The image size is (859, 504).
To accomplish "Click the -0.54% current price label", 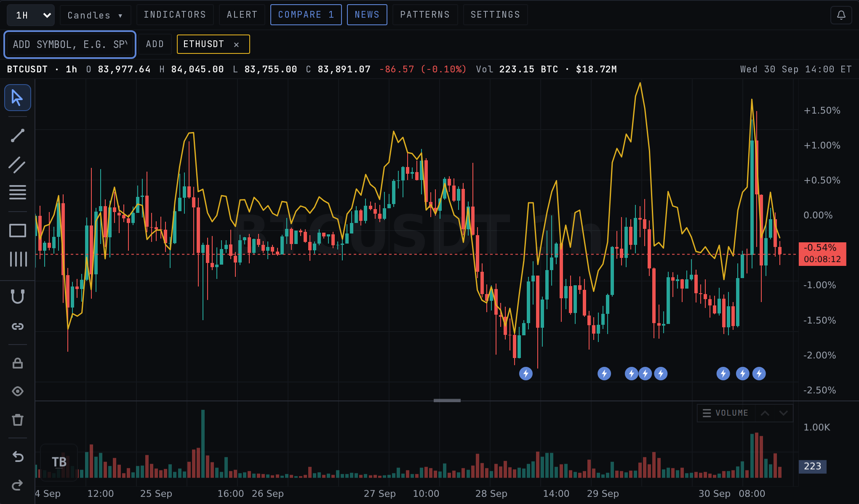I will pyautogui.click(x=822, y=254).
